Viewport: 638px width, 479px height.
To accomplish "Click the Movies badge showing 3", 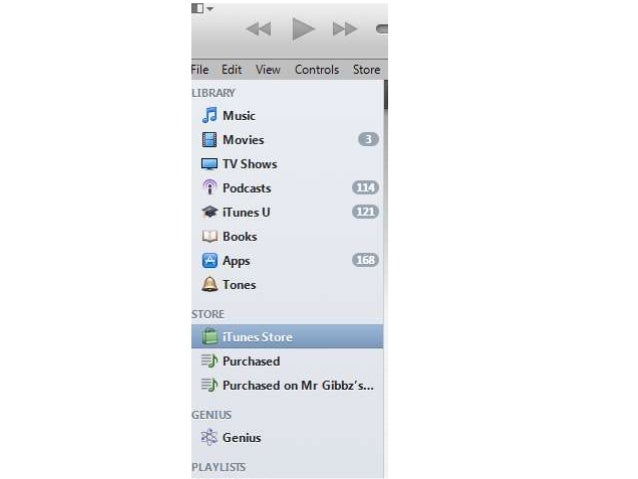I will [368, 139].
